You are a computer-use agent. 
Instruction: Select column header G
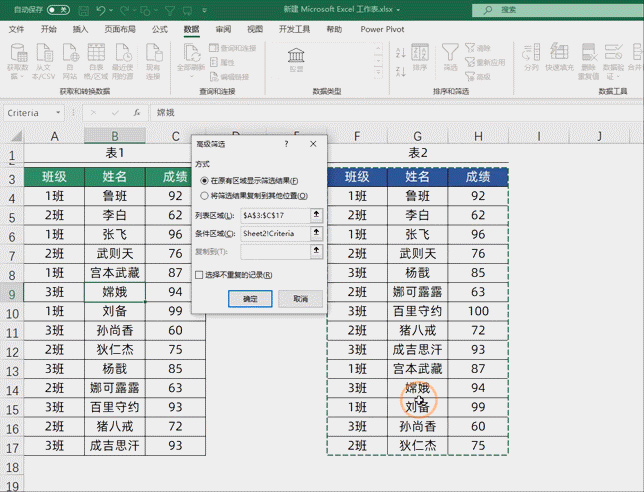tap(417, 136)
